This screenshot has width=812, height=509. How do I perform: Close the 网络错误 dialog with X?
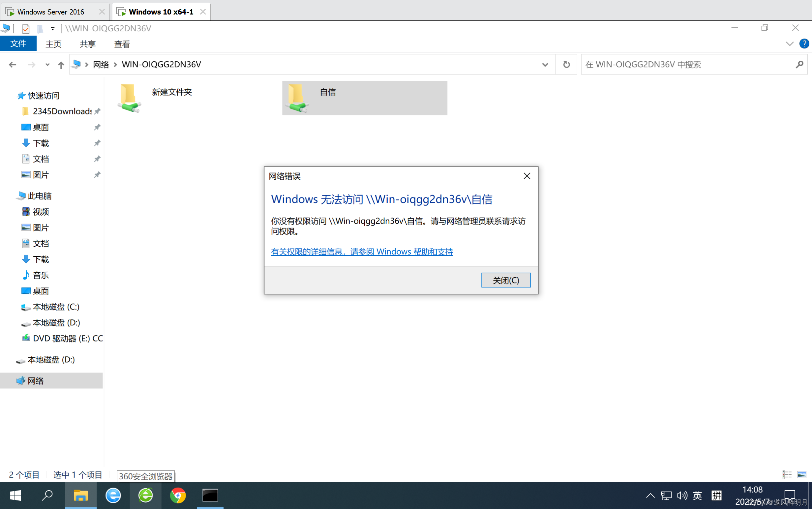pyautogui.click(x=527, y=176)
